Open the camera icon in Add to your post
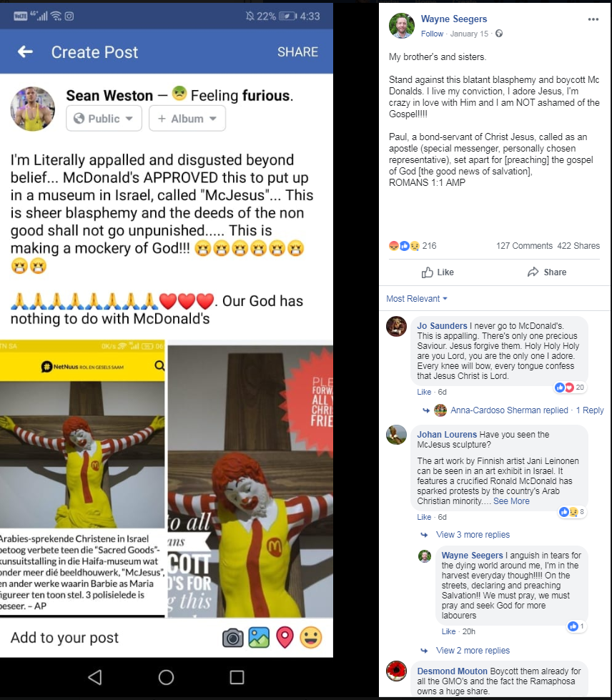Viewport: 612px width, 700px height. tap(232, 638)
